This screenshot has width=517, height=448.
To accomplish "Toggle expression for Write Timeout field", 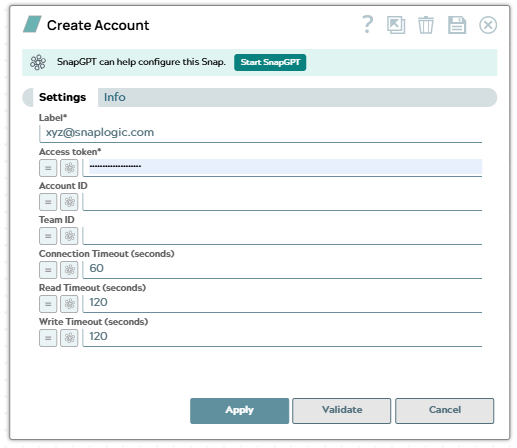I will (x=48, y=338).
